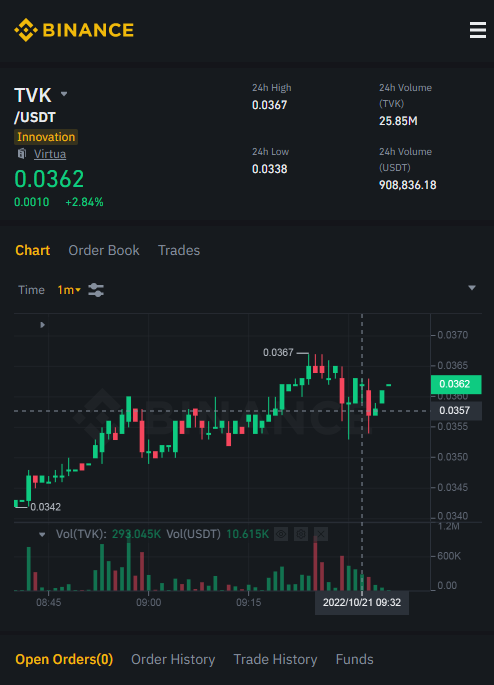Click the large 0.0362 last price
This screenshot has height=685, width=494.
[49, 179]
